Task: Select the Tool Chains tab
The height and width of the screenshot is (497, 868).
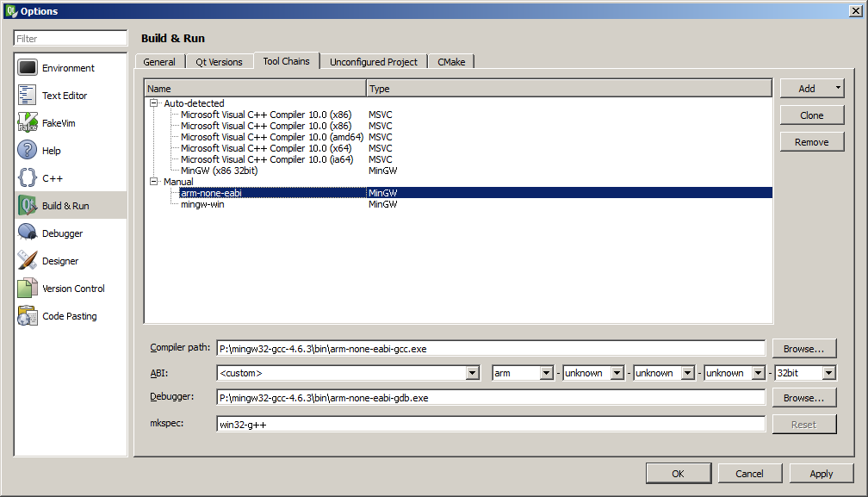Action: 286,61
